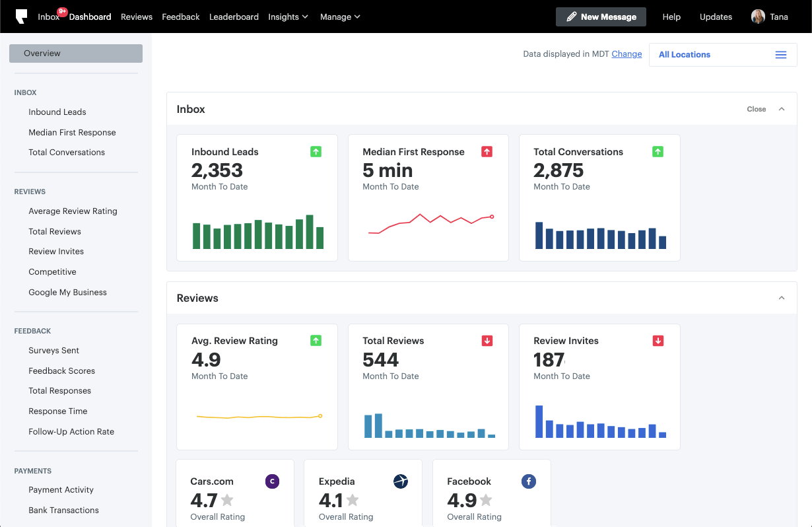Click the Cars.com purple logo icon

point(272,481)
